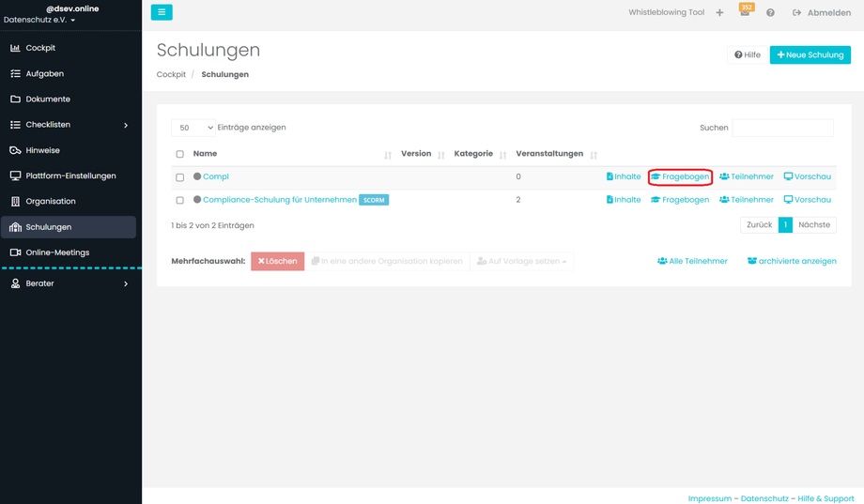Click the hamburger menu toggle button
Viewport: 864px width, 504px height.
tap(162, 12)
